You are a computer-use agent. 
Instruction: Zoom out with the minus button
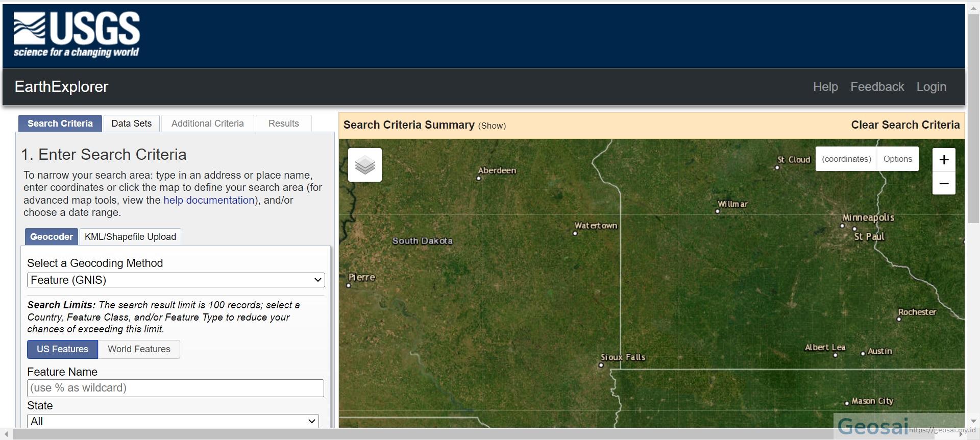(x=944, y=184)
